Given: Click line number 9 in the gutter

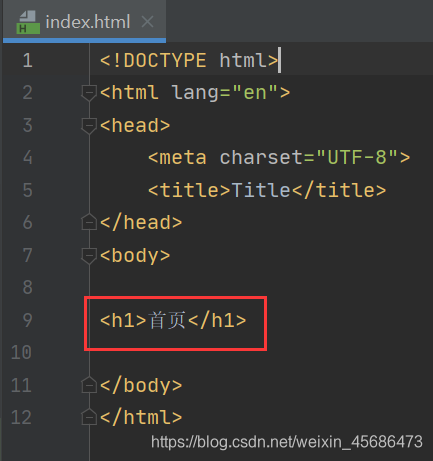Looking at the screenshot, I should point(28,320).
